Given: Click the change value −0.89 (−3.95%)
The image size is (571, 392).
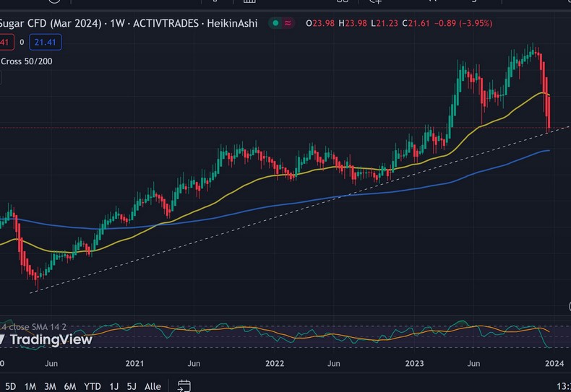Looking at the screenshot, I should click(x=463, y=23).
